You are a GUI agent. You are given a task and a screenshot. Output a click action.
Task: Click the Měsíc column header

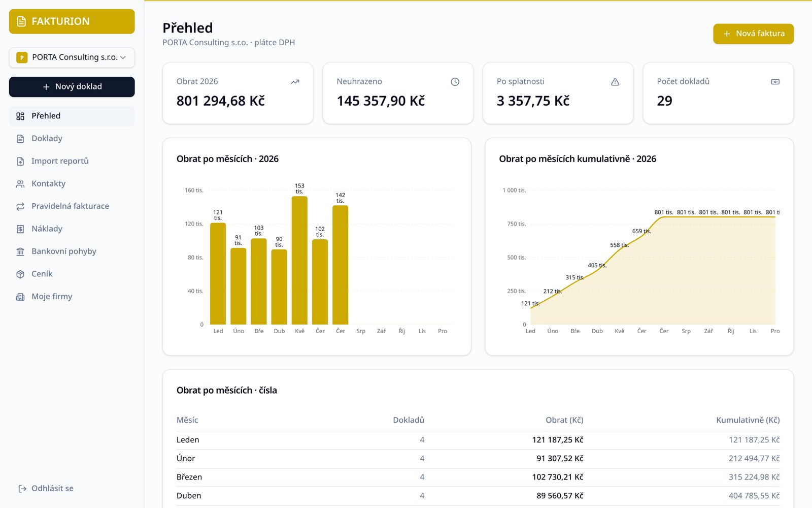[187, 420]
